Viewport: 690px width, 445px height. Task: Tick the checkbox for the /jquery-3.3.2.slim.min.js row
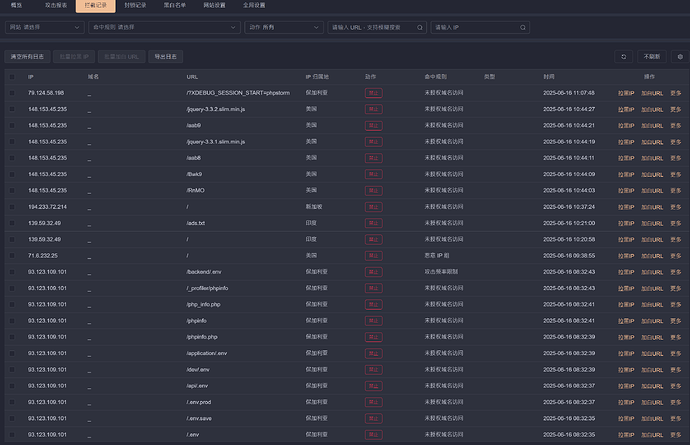point(12,109)
